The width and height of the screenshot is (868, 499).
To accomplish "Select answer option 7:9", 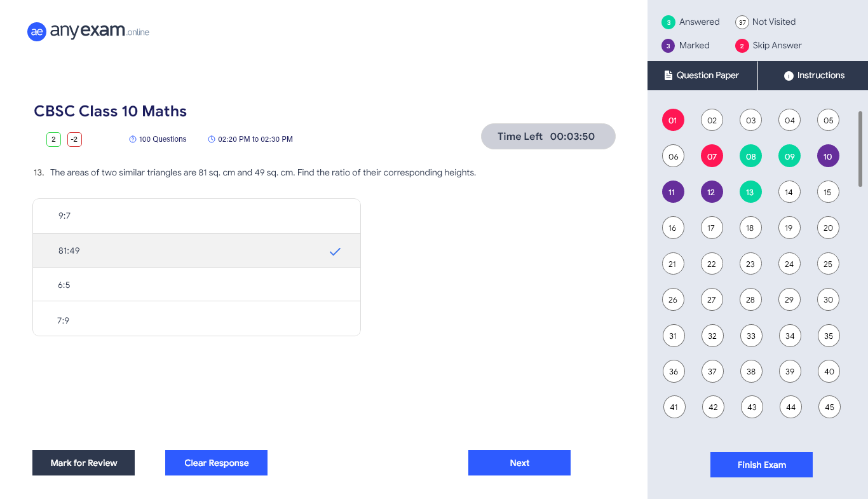I will (196, 320).
